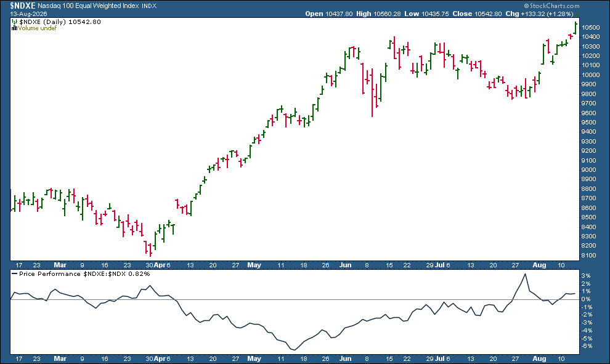Click the 9200 price axis label
This screenshot has width=610, height=364.
(589, 151)
